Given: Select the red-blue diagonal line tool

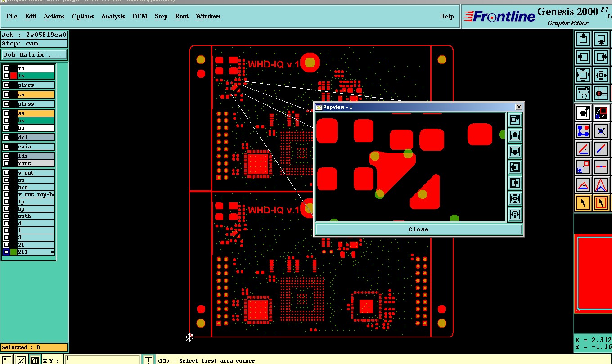Looking at the screenshot, I should point(601,148).
